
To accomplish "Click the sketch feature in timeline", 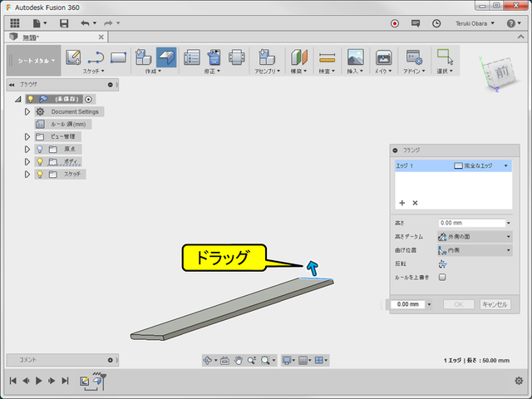I will click(x=84, y=381).
